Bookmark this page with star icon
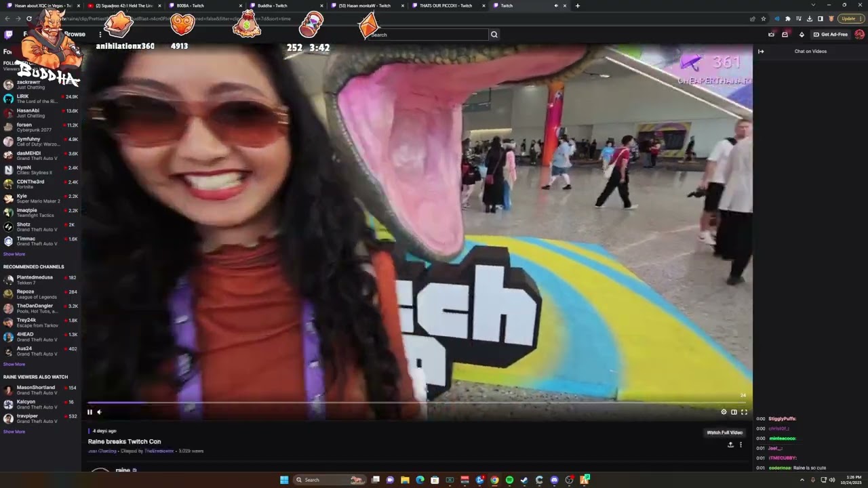868x488 pixels. click(764, 19)
